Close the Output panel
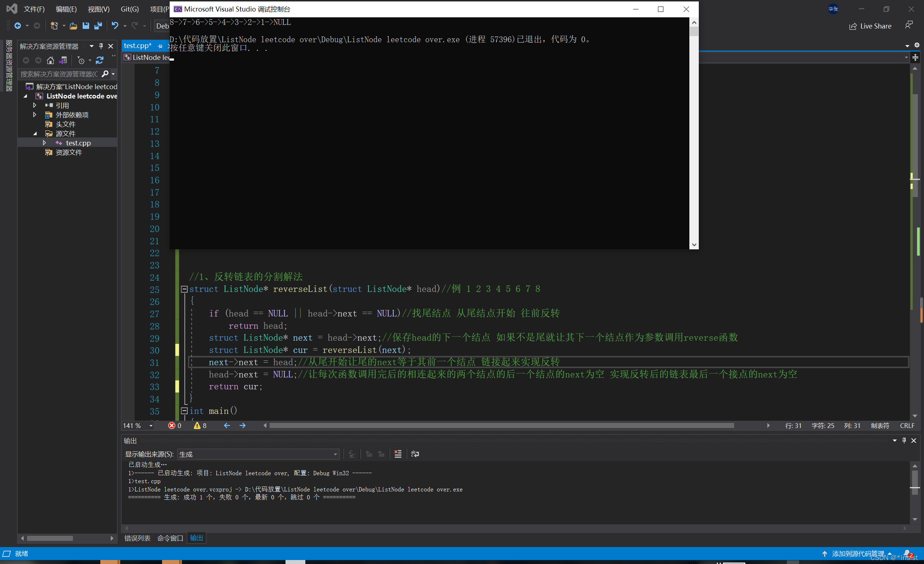This screenshot has height=564, width=924. pos(914,440)
